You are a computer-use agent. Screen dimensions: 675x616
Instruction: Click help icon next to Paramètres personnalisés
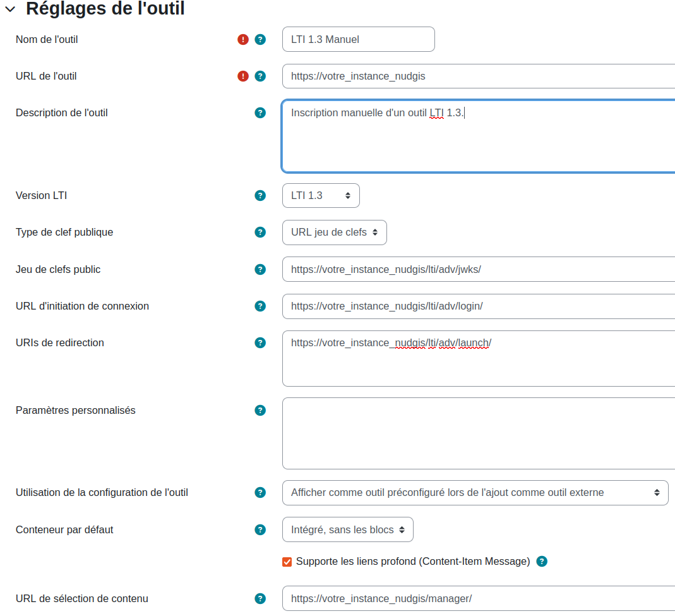[260, 411]
